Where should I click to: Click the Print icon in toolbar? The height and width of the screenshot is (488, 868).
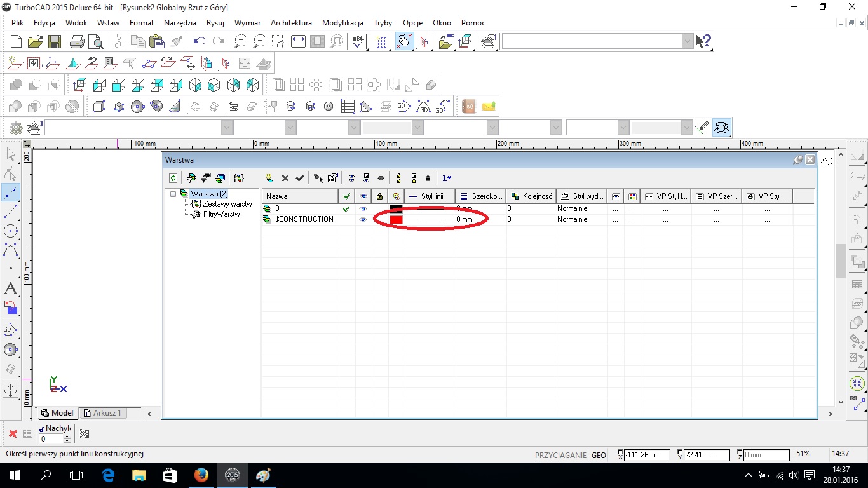(77, 42)
